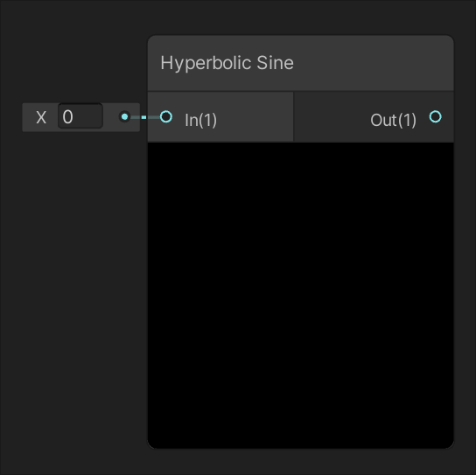Click the Out(1) output port circle
The height and width of the screenshot is (475, 476).
tap(436, 117)
